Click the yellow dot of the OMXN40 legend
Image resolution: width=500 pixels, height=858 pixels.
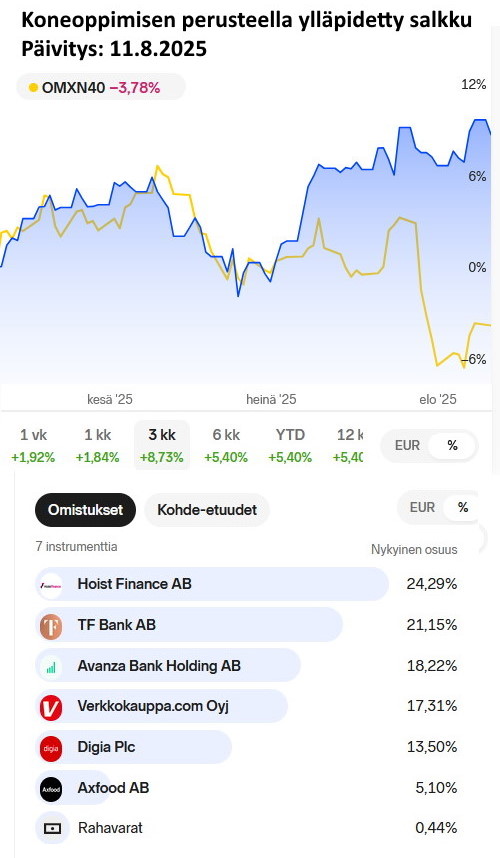pyautogui.click(x=33, y=88)
